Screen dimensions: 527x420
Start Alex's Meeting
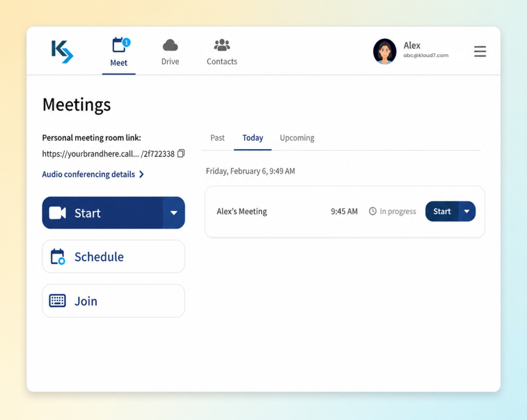click(442, 211)
